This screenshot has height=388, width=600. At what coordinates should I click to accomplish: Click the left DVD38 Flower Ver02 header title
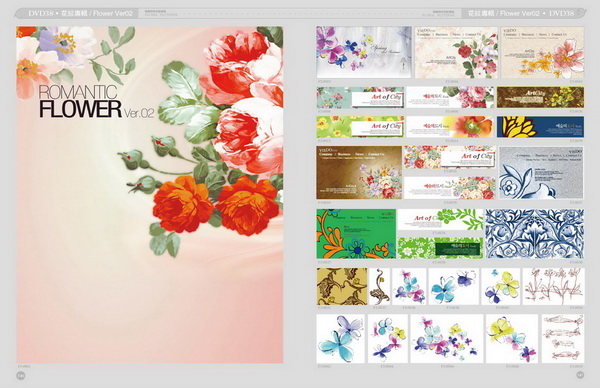(80, 13)
